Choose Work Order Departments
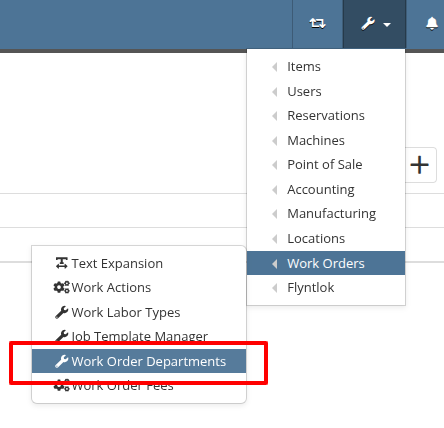444x428 pixels. pos(139,361)
